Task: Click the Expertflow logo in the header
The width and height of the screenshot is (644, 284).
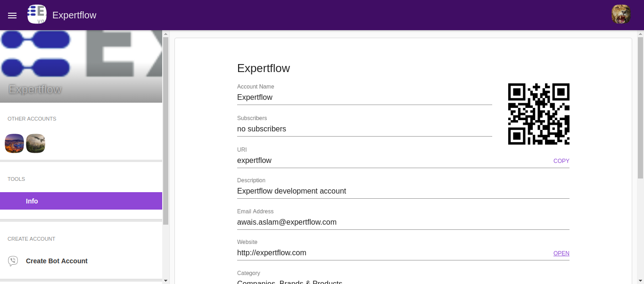Action: coord(37,15)
